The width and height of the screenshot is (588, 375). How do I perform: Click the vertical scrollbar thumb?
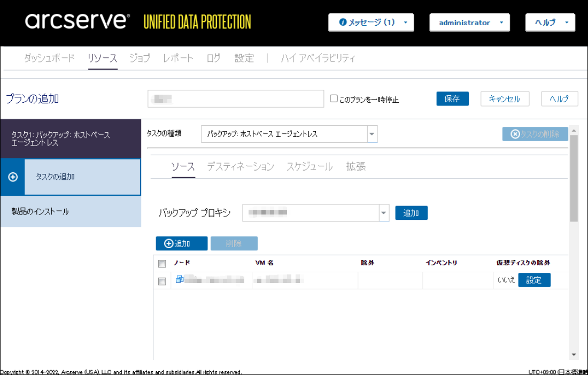point(574,177)
